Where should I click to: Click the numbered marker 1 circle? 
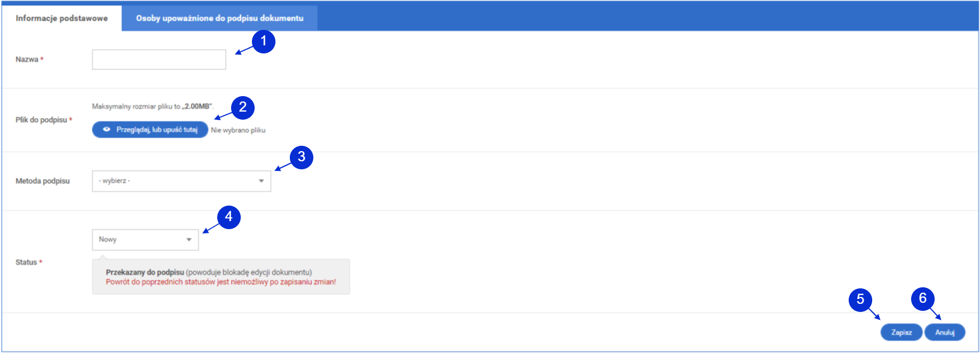click(264, 42)
